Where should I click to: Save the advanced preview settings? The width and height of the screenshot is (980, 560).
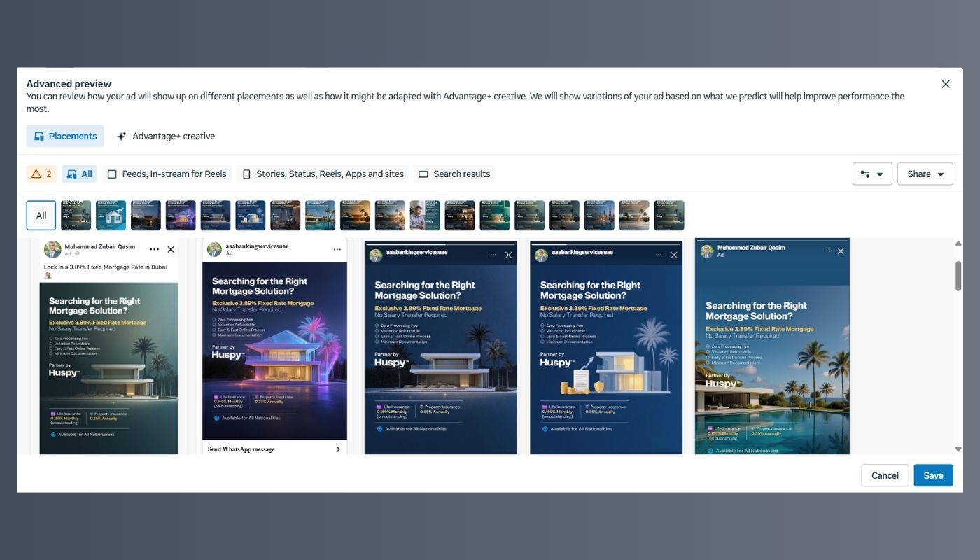pyautogui.click(x=933, y=475)
